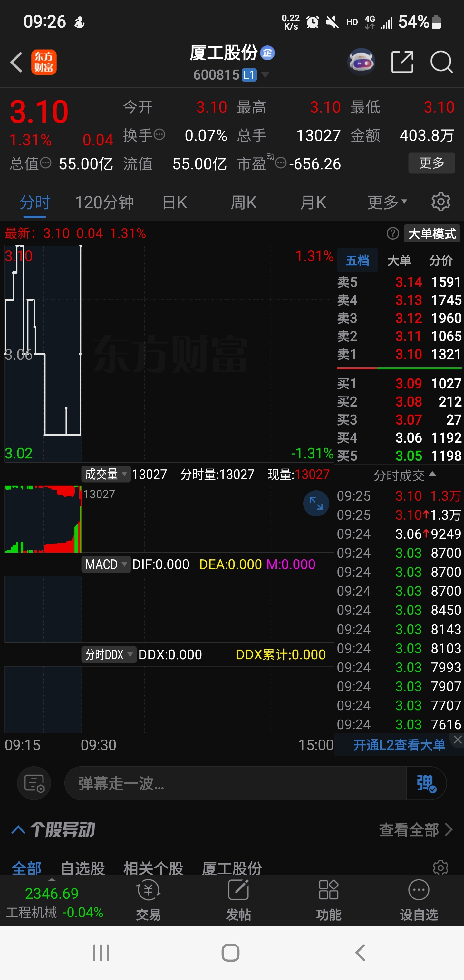Open chart settings gear icon
The width and height of the screenshot is (464, 980).
(441, 201)
